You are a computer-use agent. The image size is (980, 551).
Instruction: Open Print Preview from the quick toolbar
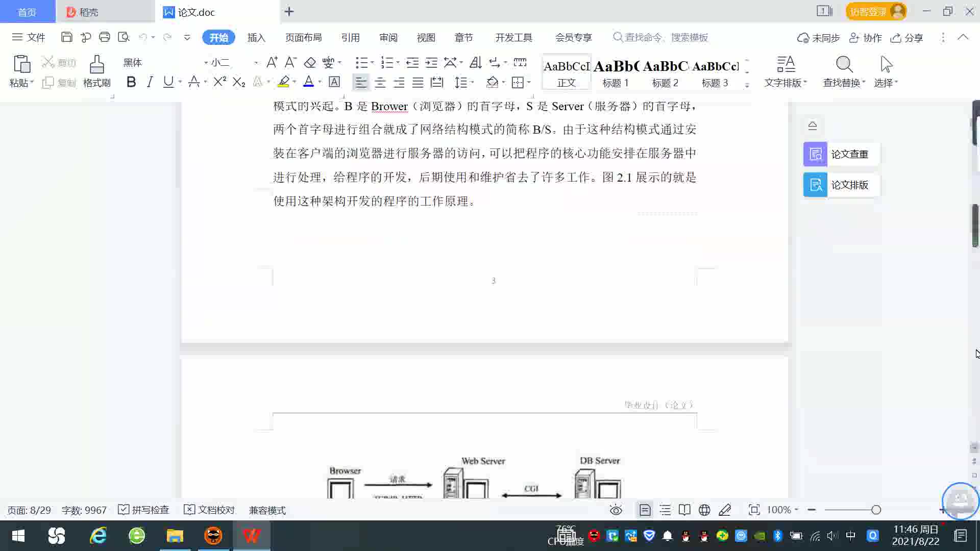coord(124,37)
